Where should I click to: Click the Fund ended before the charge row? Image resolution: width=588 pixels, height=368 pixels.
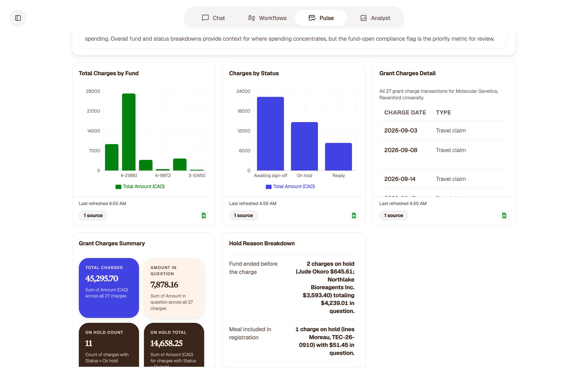coord(292,287)
